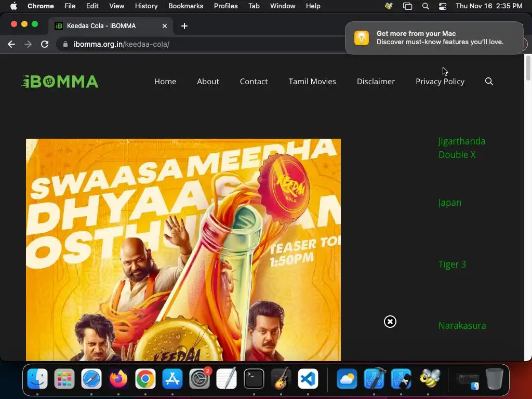Open the Tab menu
This screenshot has width=532, height=399.
coord(254,6)
